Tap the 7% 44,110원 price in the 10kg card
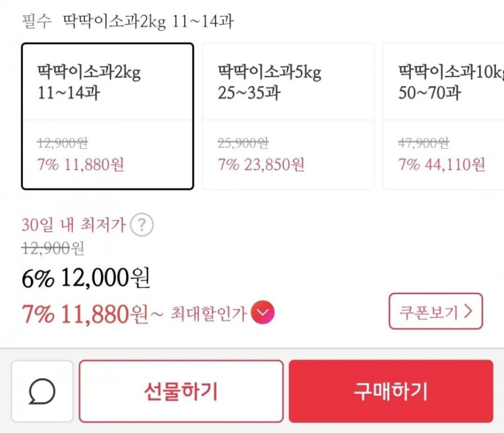 pos(441,164)
